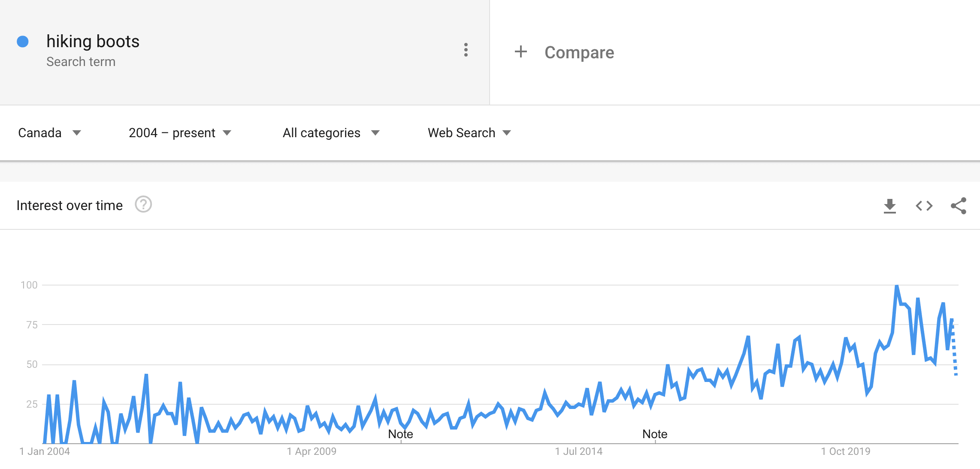Click the 1 Oct 2019 axis label

846,451
